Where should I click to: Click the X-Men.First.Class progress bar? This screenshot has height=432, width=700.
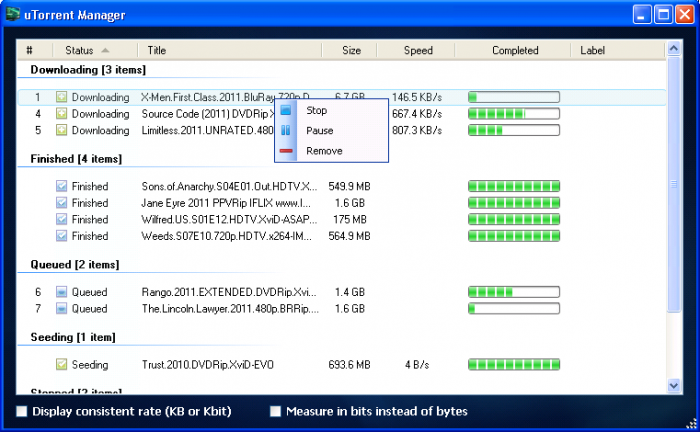(x=514, y=97)
